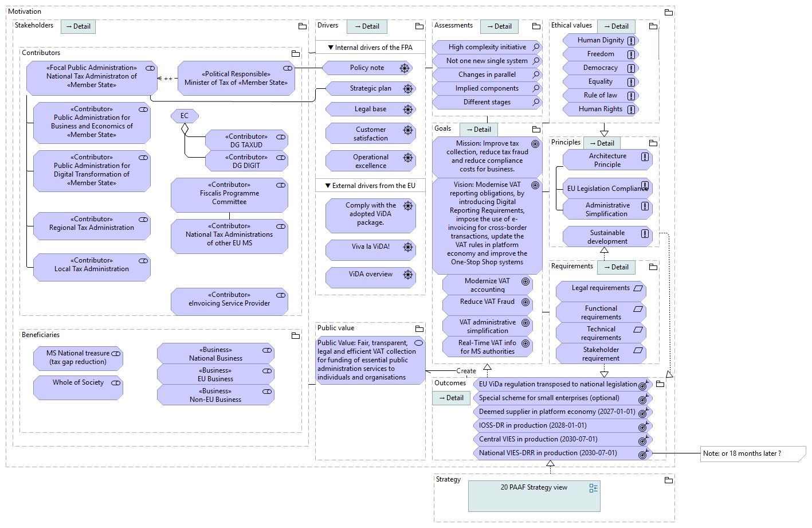Viewport: 812px width, 528px height.
Task: Click the exclamation icon on Human Dignity
Action: coord(631,41)
